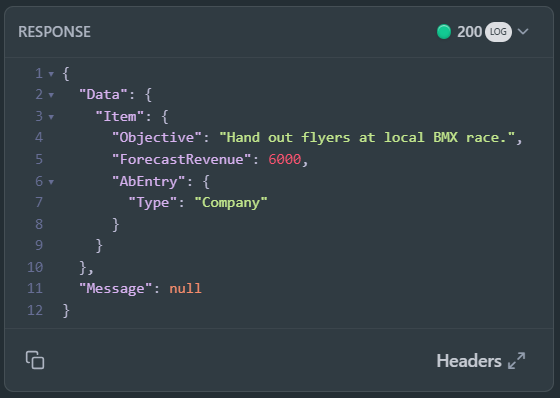Image resolution: width=560 pixels, height=398 pixels.
Task: Click the "AbEntry" key text
Action: (149, 181)
